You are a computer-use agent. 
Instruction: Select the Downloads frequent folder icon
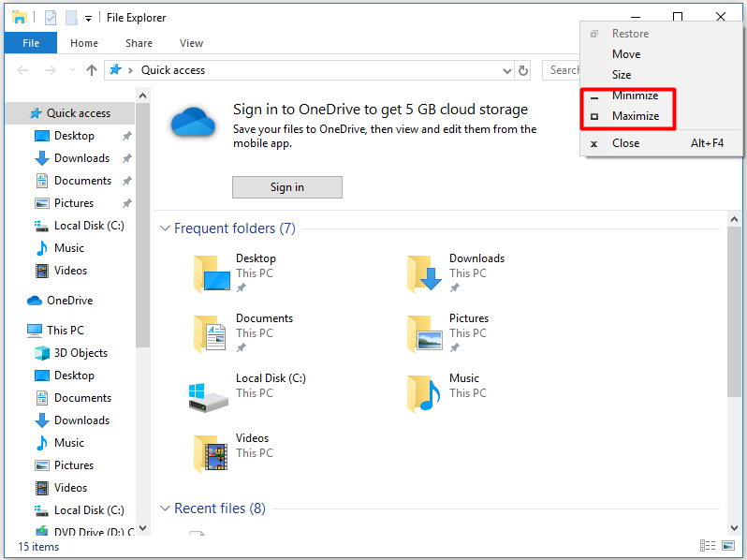tap(424, 273)
